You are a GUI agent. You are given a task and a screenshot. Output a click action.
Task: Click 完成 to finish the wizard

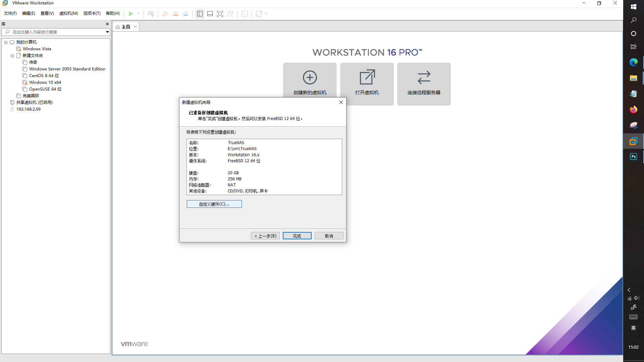(x=297, y=236)
